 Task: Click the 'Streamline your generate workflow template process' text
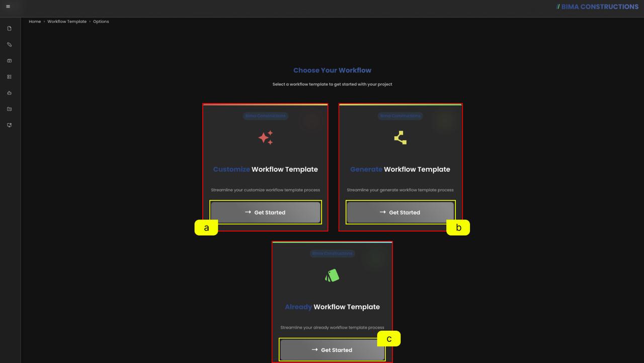point(400,190)
